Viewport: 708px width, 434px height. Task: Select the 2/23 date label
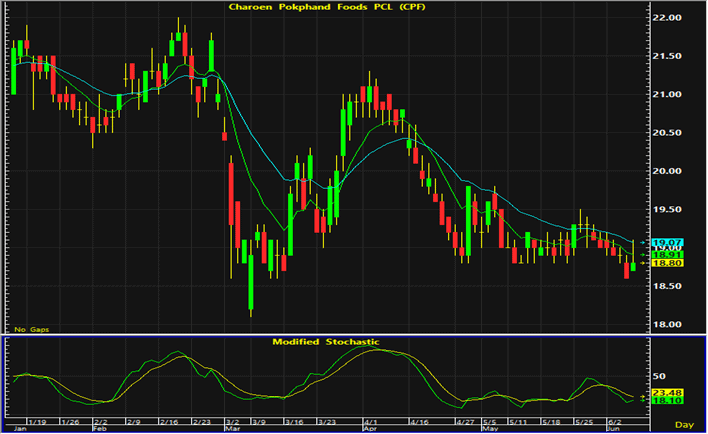coord(202,422)
